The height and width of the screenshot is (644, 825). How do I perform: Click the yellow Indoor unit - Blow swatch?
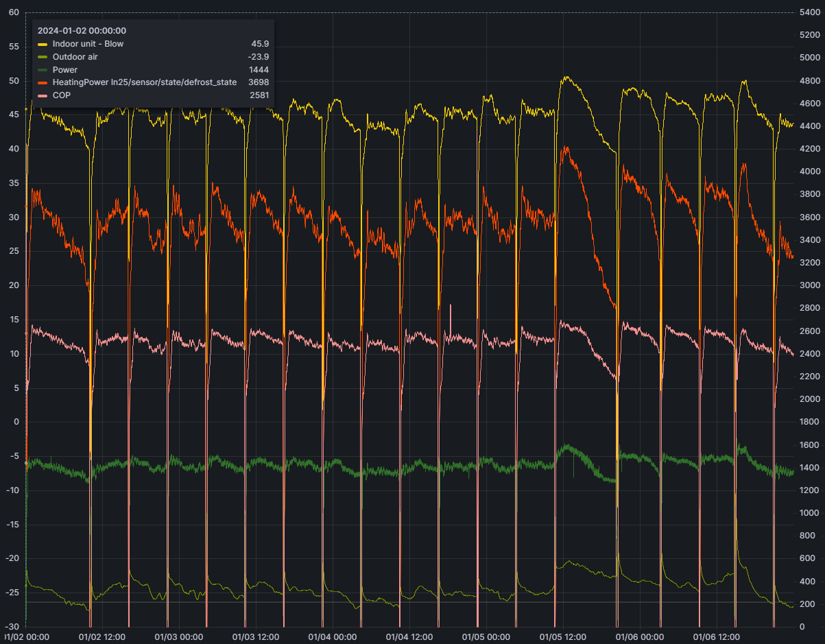coord(43,44)
